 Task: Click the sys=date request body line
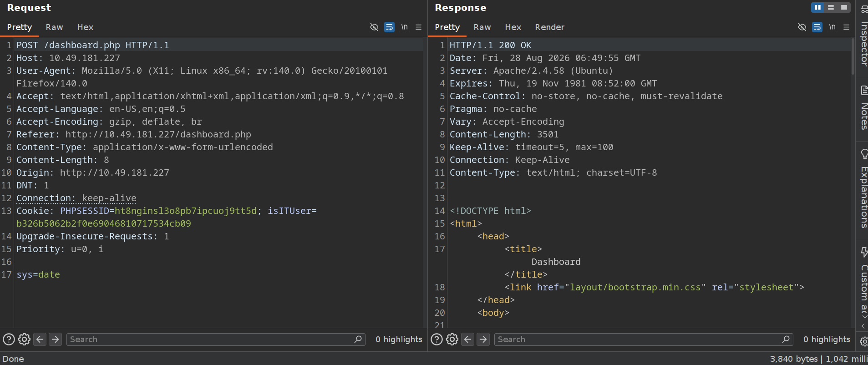point(38,274)
